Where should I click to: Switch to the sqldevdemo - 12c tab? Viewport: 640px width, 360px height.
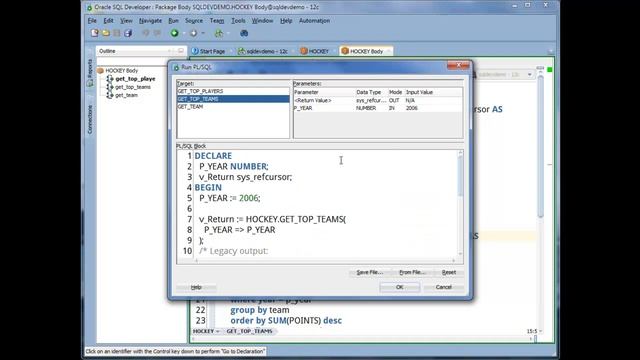263,51
